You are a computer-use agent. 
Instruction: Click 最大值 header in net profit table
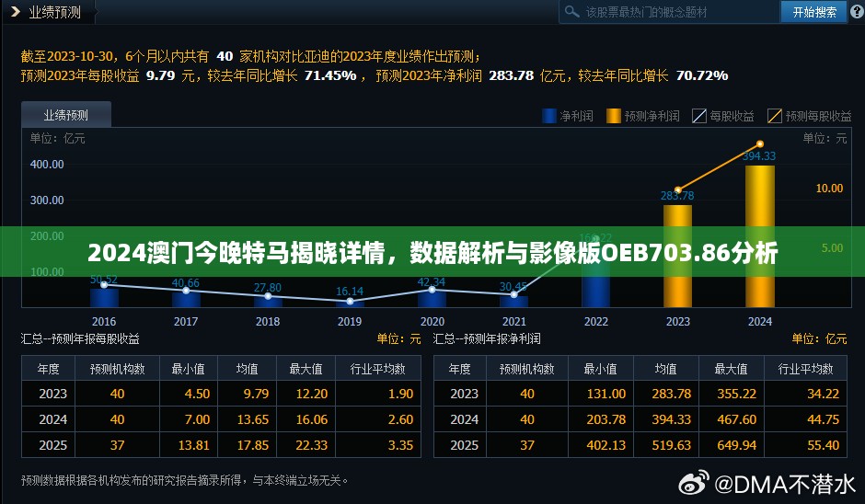(x=731, y=369)
